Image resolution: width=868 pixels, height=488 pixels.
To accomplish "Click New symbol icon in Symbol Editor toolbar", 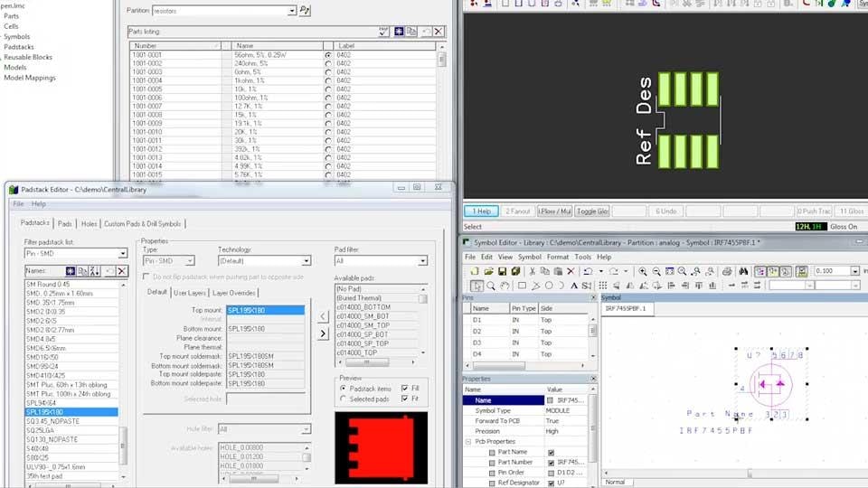I will click(x=475, y=271).
